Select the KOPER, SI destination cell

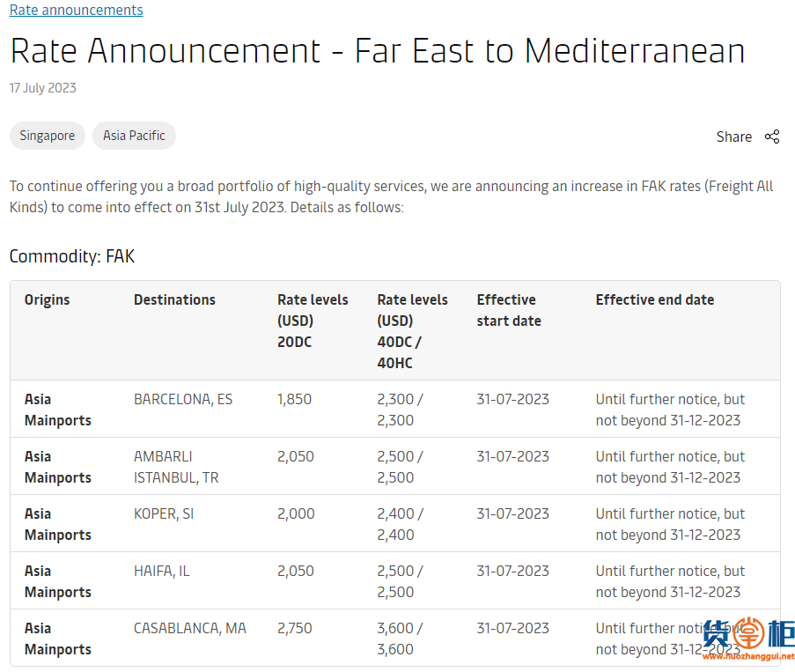164,513
